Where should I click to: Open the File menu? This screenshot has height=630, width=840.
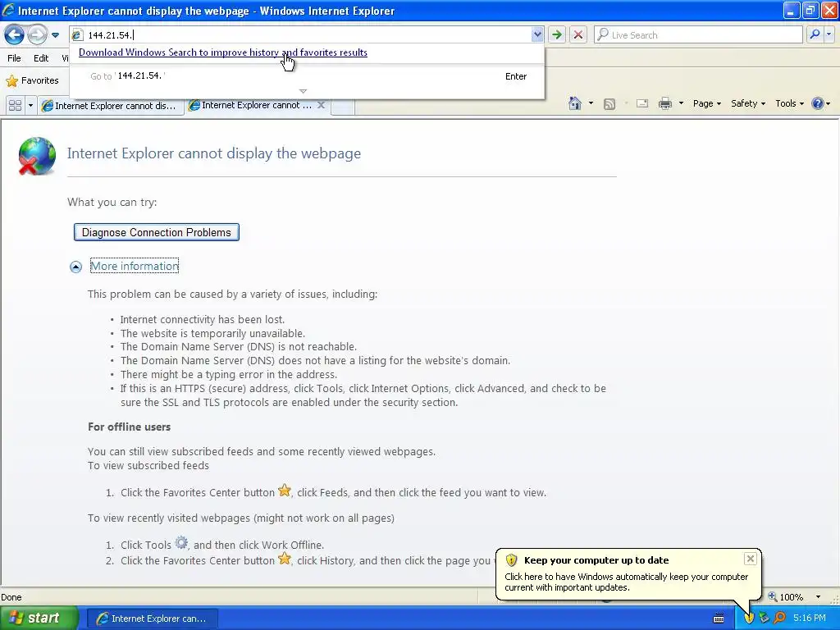click(14, 58)
